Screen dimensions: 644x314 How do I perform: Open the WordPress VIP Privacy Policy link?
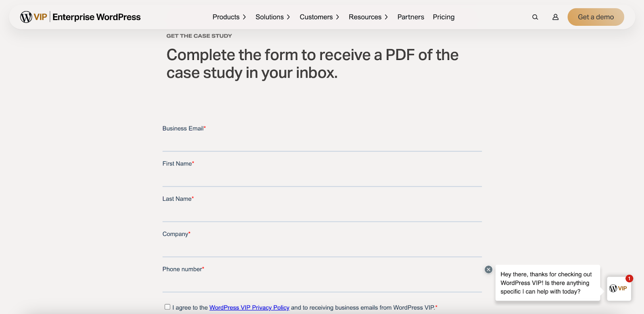[249, 307]
